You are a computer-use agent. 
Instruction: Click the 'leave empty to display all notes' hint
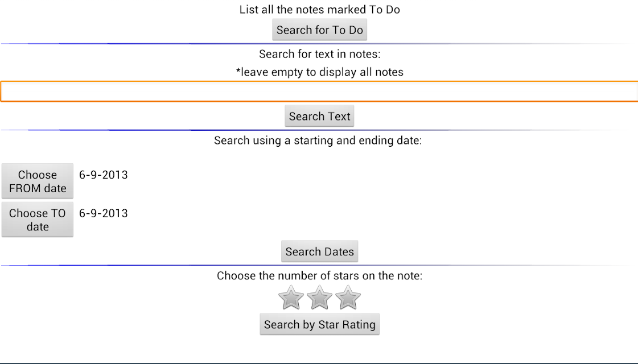pos(319,72)
